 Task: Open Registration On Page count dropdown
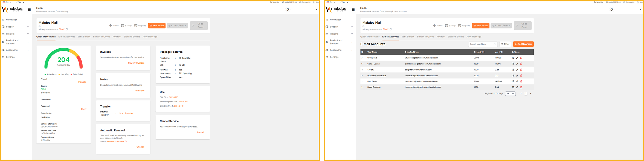coord(510,94)
